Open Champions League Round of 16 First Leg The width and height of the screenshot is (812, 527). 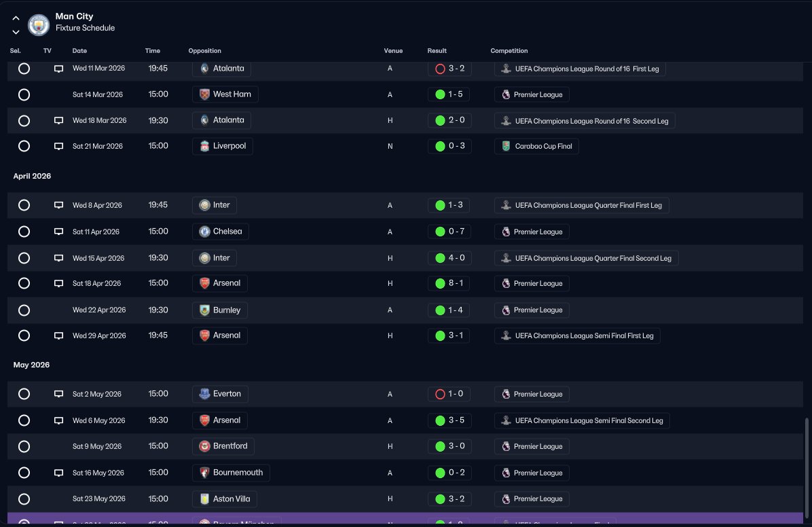tap(580, 69)
